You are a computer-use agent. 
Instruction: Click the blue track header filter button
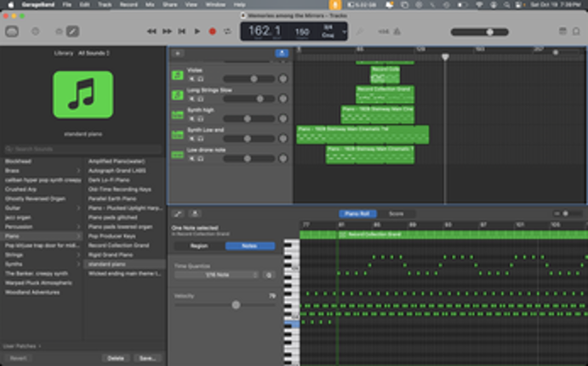click(x=282, y=54)
